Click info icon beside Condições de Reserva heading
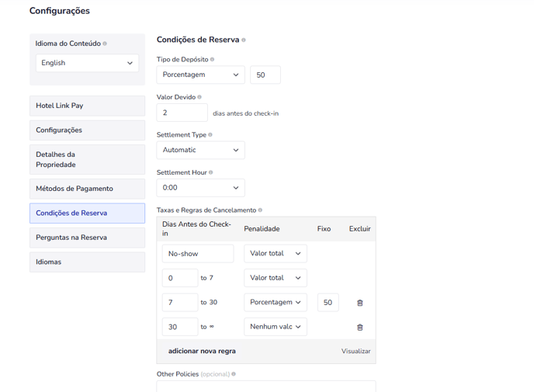This screenshot has height=392, width=534. [244, 40]
